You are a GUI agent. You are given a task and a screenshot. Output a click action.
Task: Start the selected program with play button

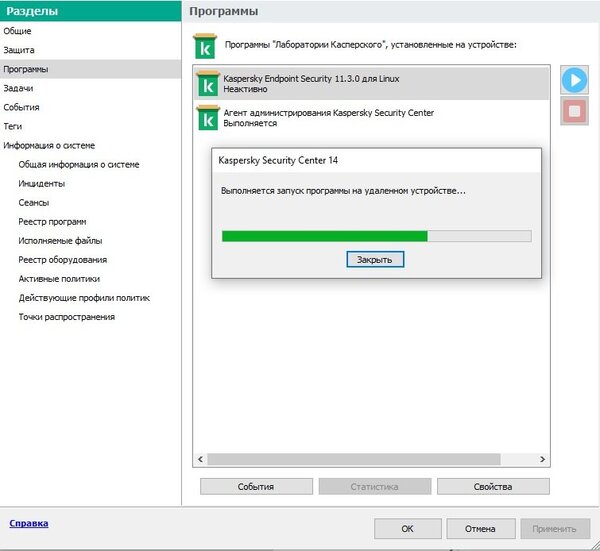[574, 80]
